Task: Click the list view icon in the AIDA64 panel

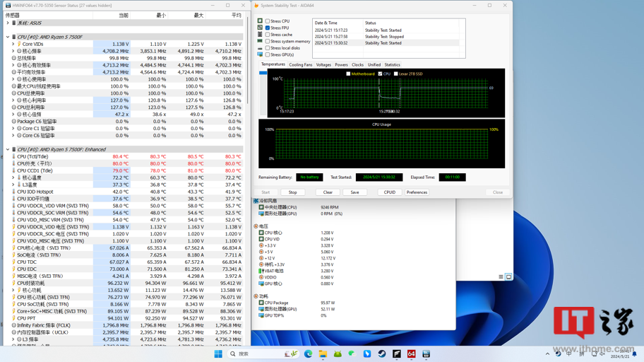Action: [x=501, y=277]
